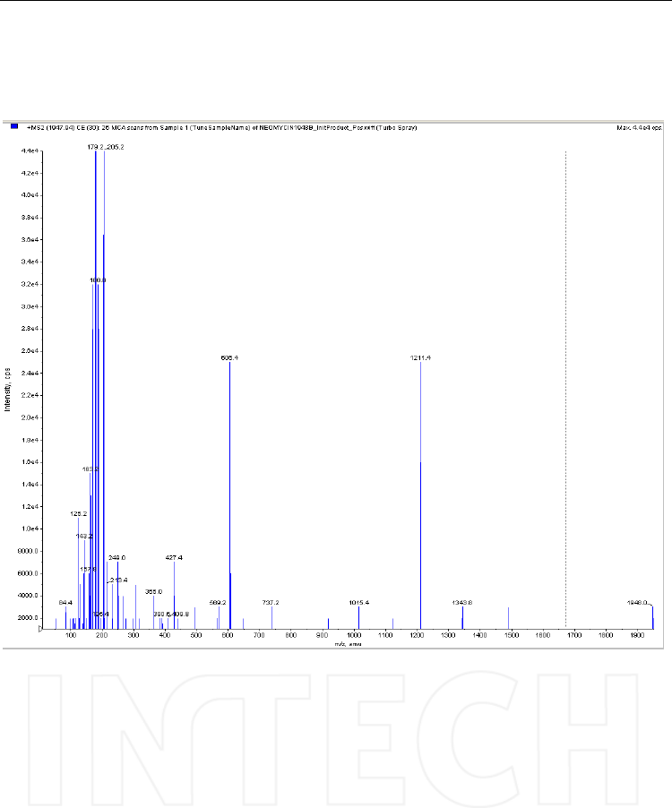Click the 205.2 peak label
The width and height of the screenshot is (672, 808).
116,147
